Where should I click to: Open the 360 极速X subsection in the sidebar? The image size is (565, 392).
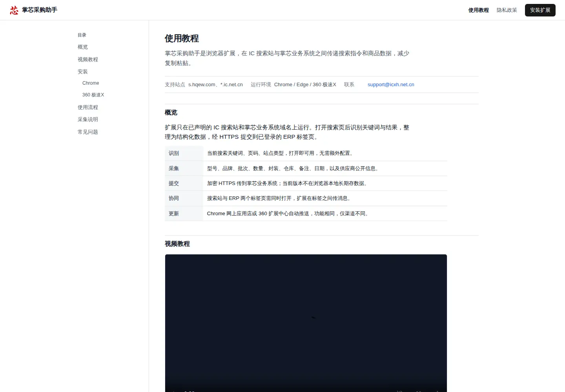point(93,95)
